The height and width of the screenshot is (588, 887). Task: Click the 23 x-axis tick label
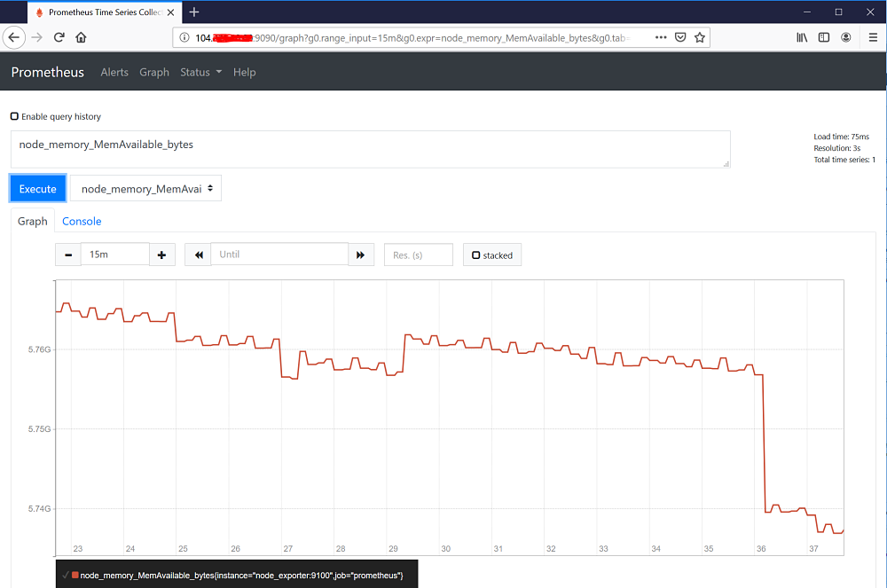pyautogui.click(x=77, y=548)
